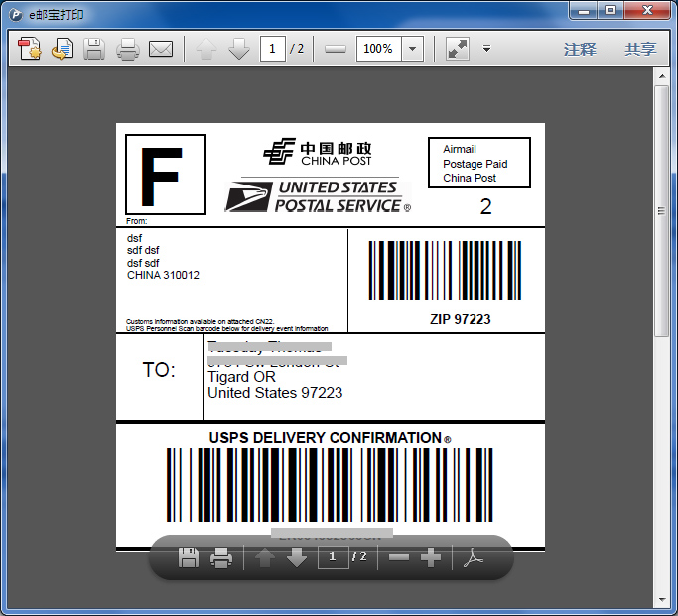Click the create PDF icon in top toolbar
This screenshot has height=616, width=678.
click(x=30, y=48)
